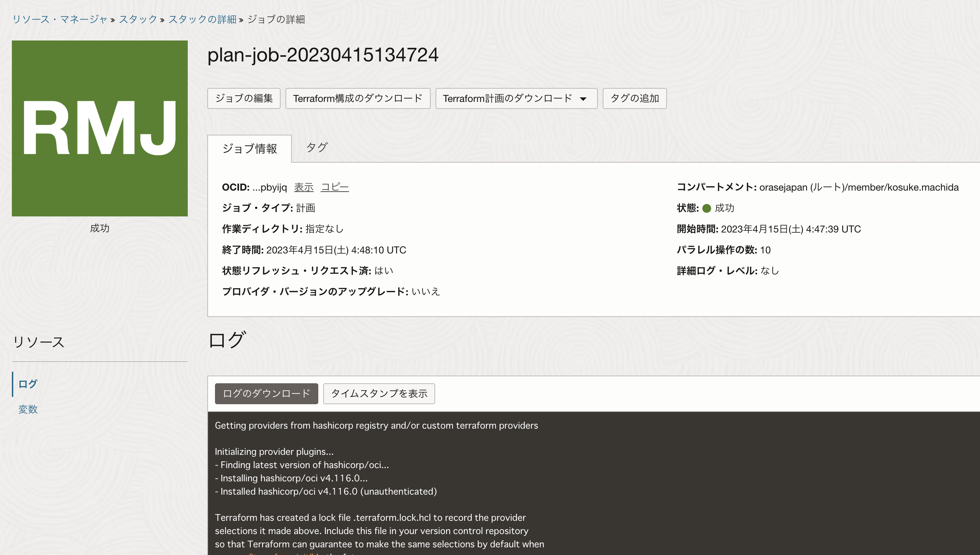Select 変数 in the resources sidebar
Image resolution: width=980 pixels, height=555 pixels.
(x=28, y=409)
